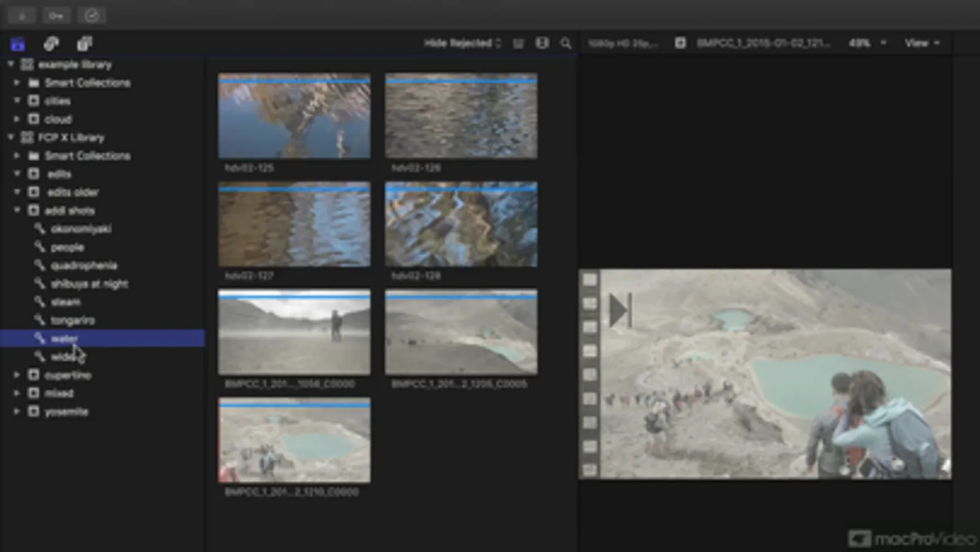The image size is (980, 552).
Task: Open the viewer View options menu
Action: tap(922, 43)
